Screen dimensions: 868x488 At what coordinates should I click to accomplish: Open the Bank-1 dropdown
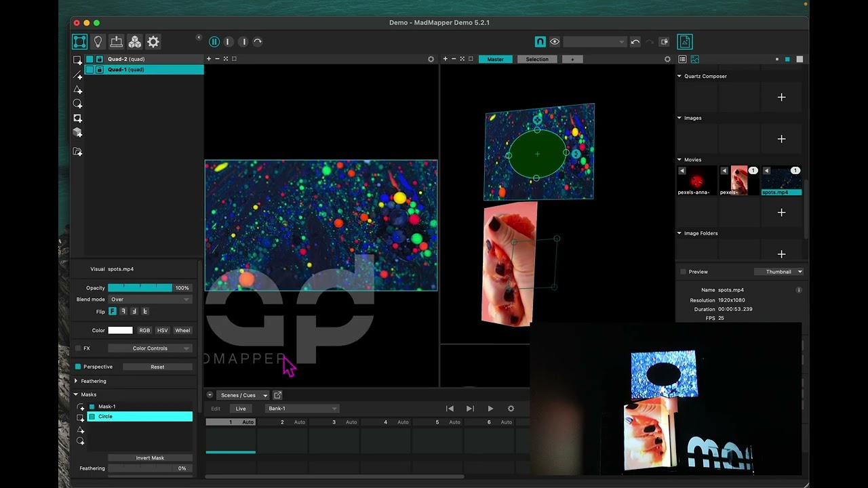coord(302,409)
